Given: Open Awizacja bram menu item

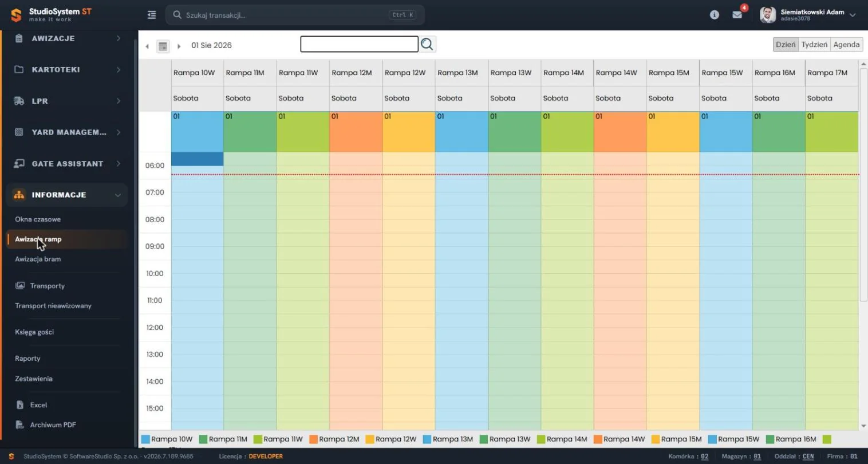Looking at the screenshot, I should coord(38,259).
